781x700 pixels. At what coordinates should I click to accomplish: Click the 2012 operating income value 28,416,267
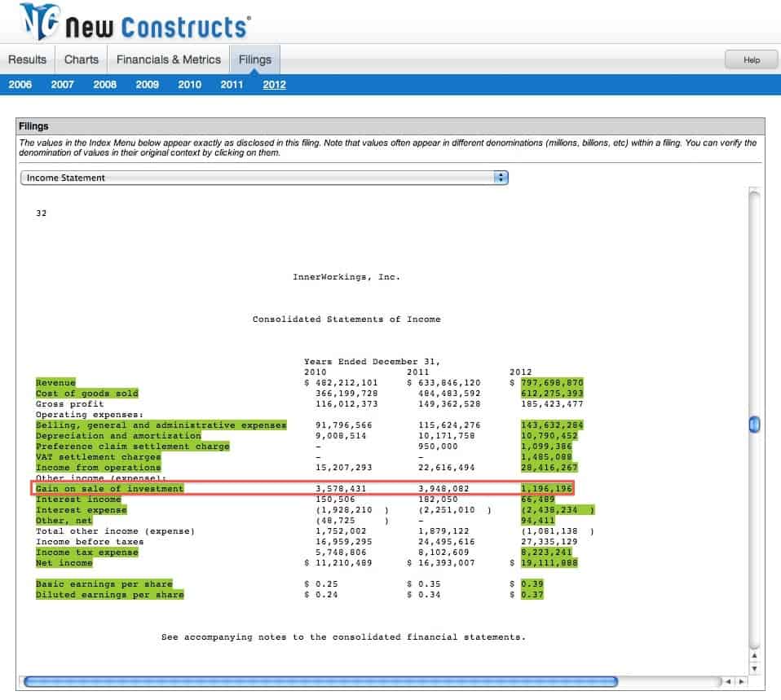tap(549, 468)
